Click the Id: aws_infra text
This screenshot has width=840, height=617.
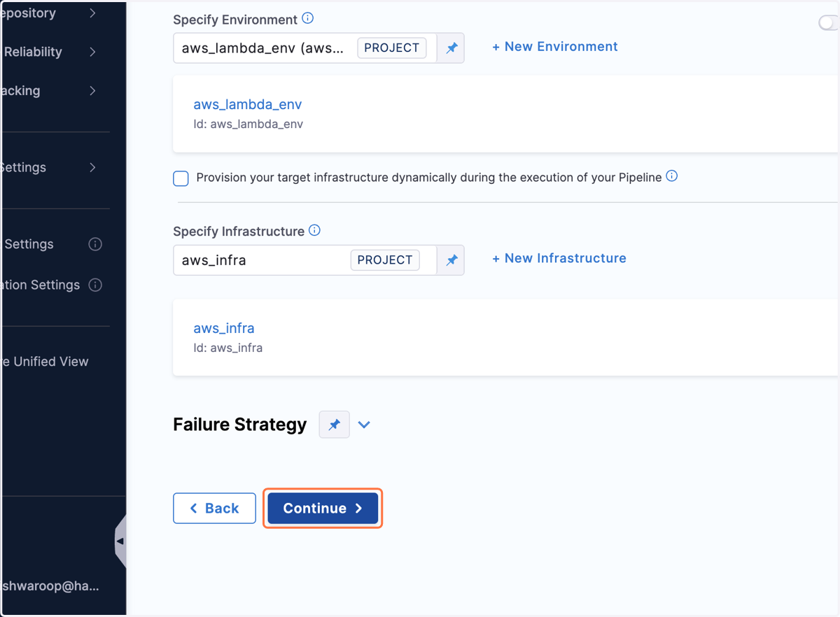[228, 348]
